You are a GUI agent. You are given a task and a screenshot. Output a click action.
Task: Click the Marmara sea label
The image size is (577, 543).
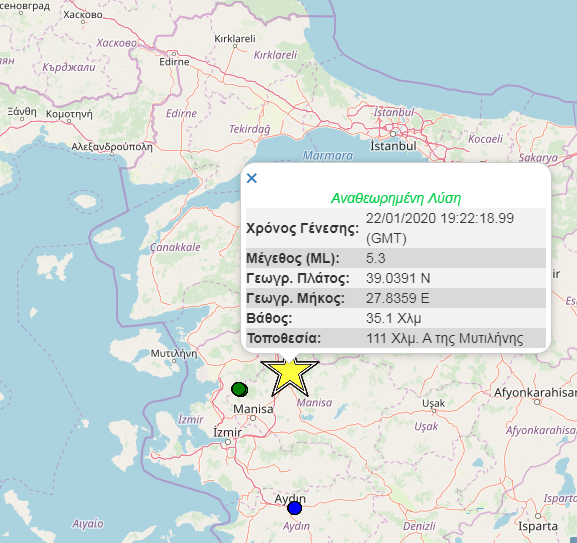pos(328,156)
